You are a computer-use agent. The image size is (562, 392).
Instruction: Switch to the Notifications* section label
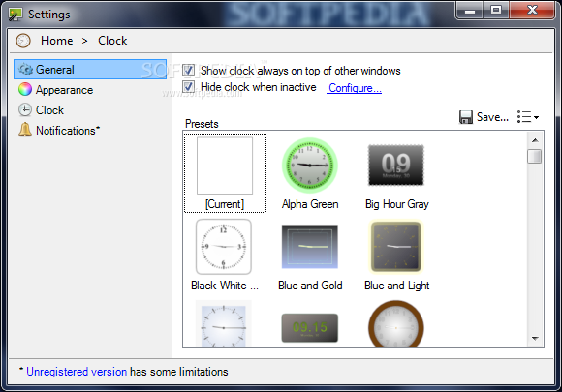(x=68, y=131)
